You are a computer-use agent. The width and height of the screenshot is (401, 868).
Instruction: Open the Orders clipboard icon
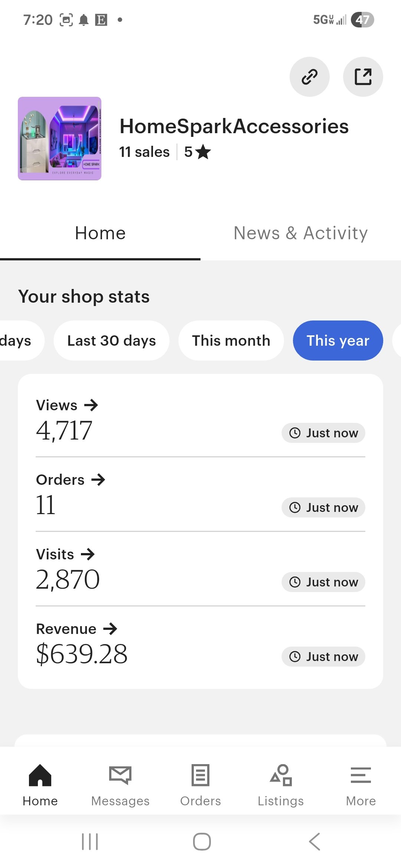[x=200, y=775]
